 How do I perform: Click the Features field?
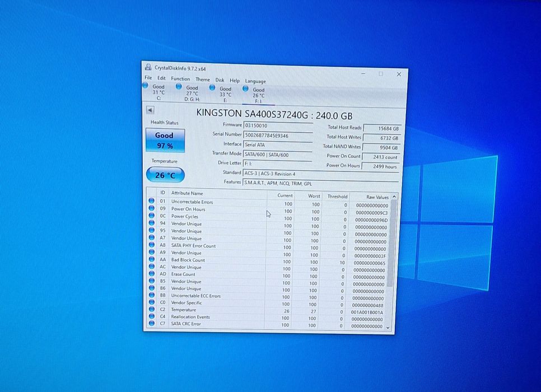tap(321, 183)
